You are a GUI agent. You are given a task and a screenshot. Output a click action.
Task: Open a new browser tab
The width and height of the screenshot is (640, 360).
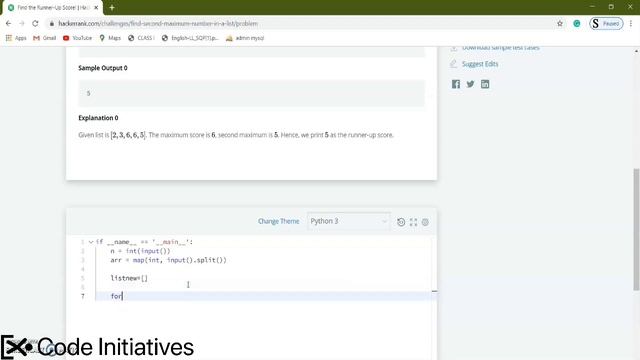(112, 7)
